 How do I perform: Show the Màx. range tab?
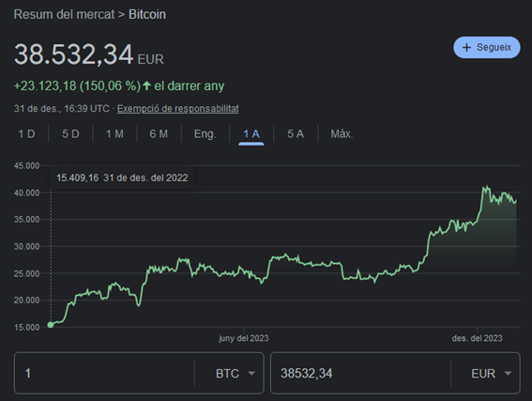[342, 133]
